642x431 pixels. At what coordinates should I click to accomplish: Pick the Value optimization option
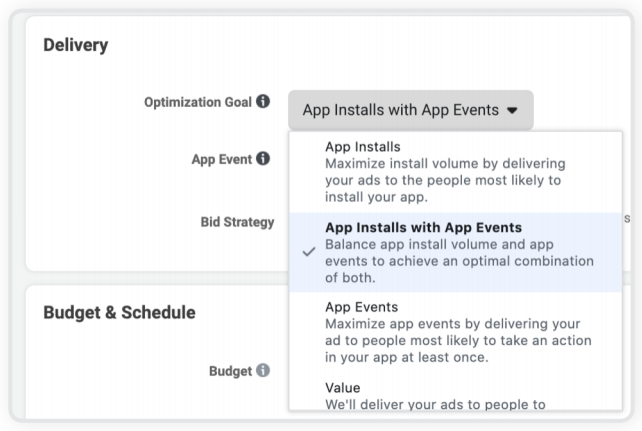(x=342, y=387)
